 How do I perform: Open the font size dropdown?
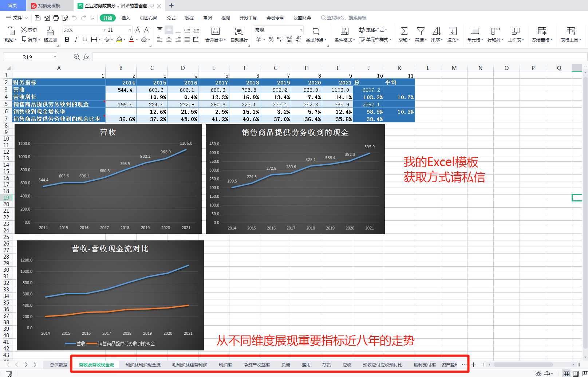(x=130, y=30)
